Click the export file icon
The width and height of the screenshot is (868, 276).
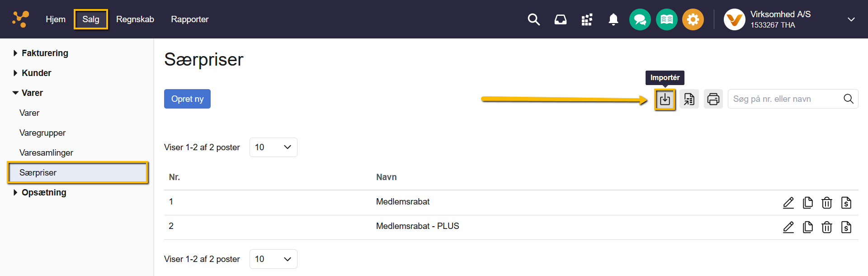[689, 99]
